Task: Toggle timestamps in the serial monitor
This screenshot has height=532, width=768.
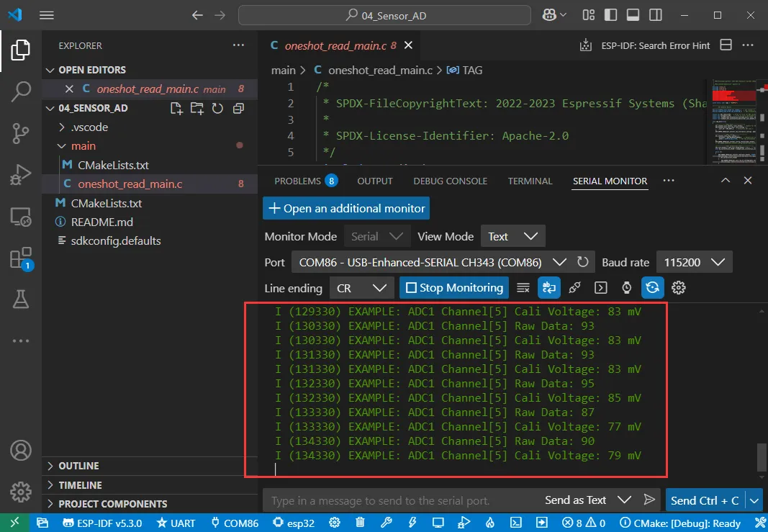Action: (x=626, y=287)
